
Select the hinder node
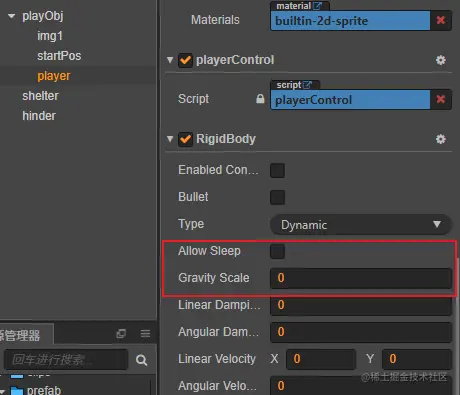click(x=39, y=116)
